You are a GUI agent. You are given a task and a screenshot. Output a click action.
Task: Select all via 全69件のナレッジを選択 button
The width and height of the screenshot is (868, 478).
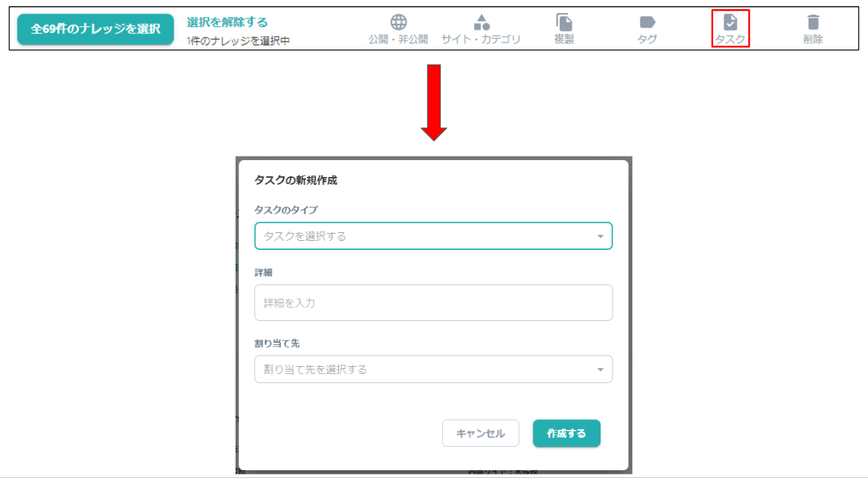tap(96, 29)
